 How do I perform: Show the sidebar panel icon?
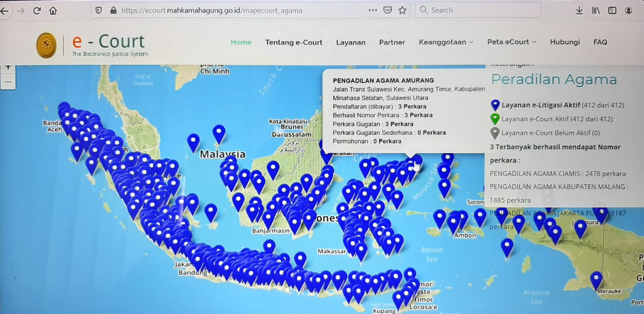(612, 10)
